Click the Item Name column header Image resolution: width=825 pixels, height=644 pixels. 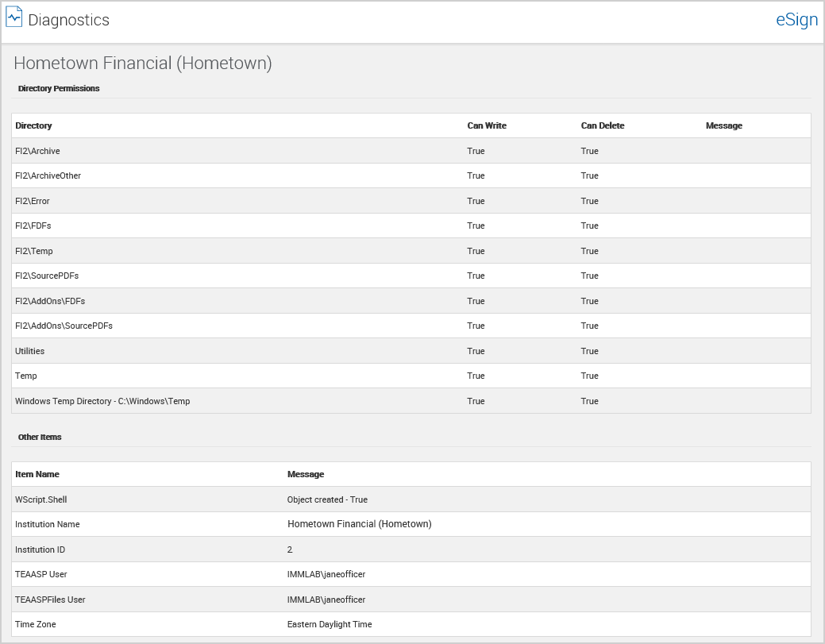37,475
